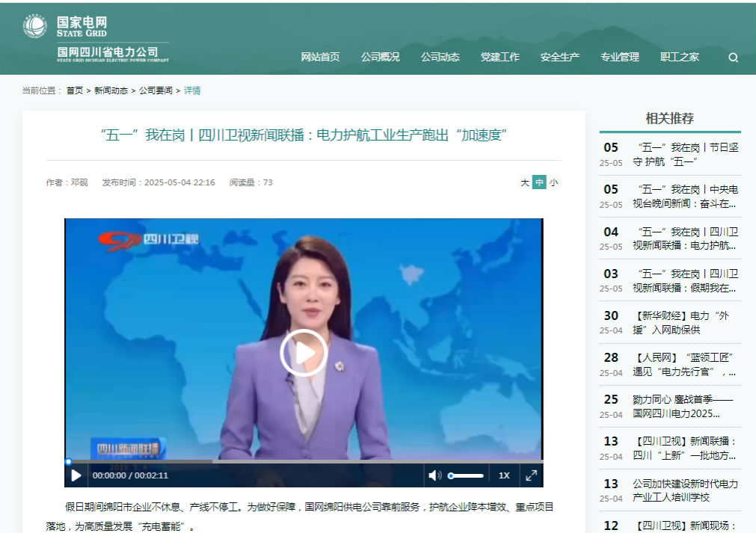
Task: Open 公司概况 navigation menu
Action: pyautogui.click(x=380, y=57)
